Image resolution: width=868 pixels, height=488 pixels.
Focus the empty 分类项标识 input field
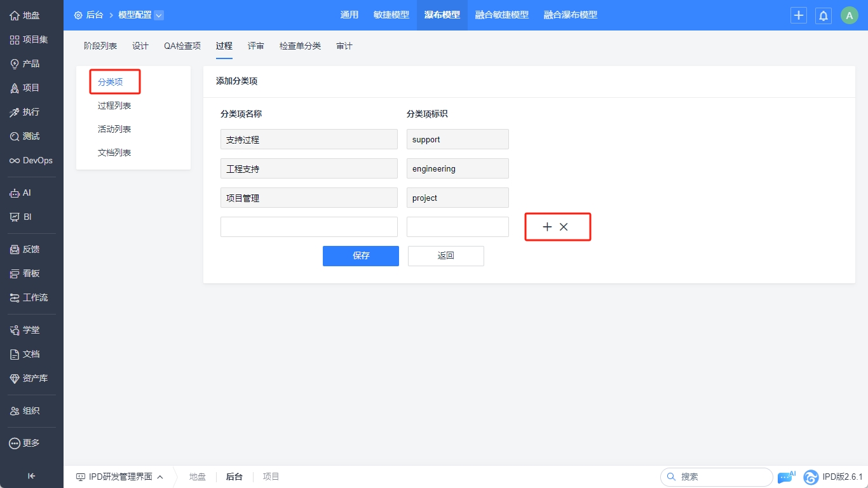click(x=458, y=227)
